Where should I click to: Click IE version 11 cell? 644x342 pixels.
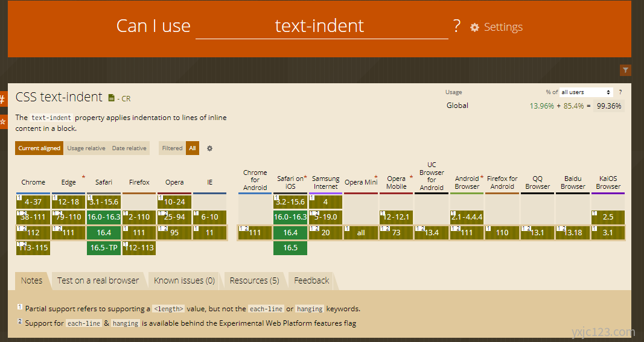pyautogui.click(x=210, y=232)
